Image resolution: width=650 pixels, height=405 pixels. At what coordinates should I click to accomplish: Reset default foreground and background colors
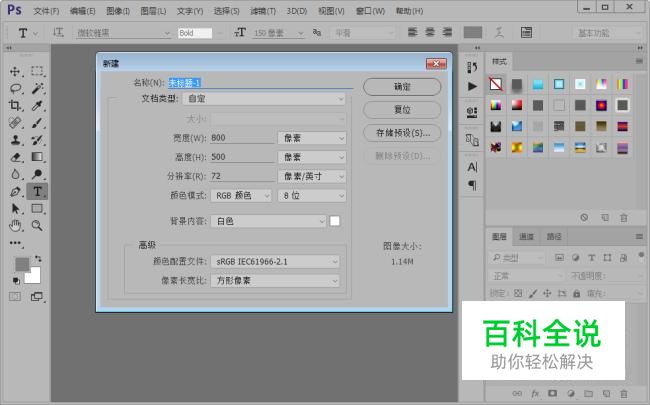16,281
